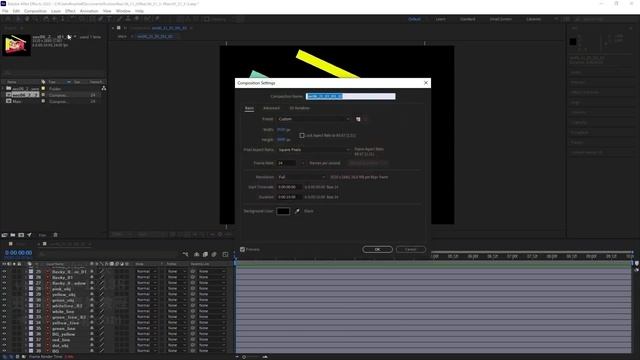Enable frame blending in timeline

[205, 254]
